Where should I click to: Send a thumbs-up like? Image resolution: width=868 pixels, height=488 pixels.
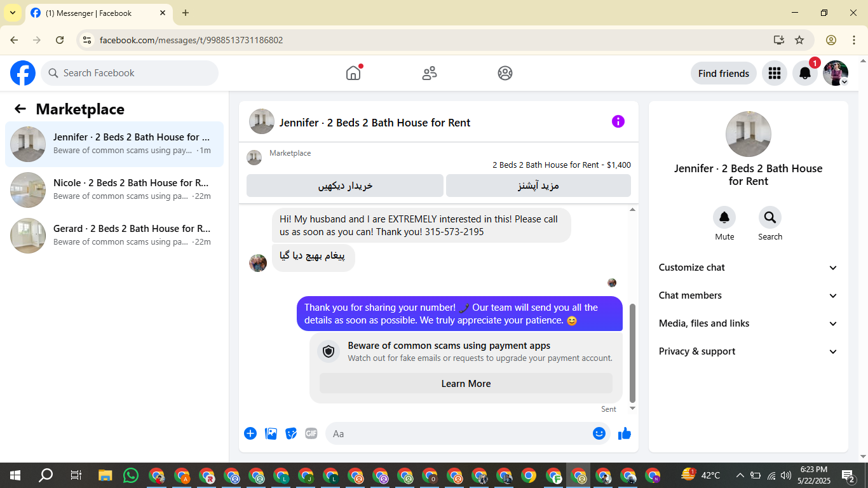[x=625, y=433]
